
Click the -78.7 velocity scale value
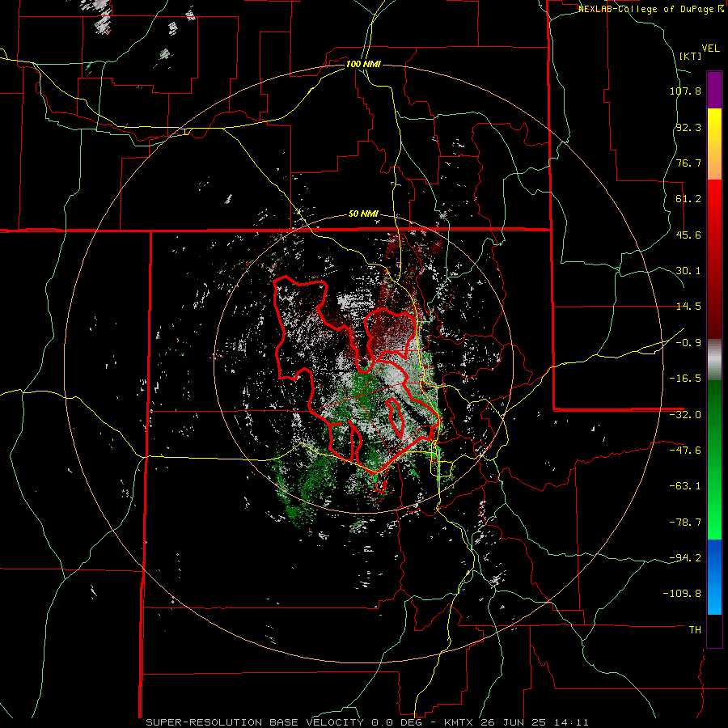click(685, 523)
